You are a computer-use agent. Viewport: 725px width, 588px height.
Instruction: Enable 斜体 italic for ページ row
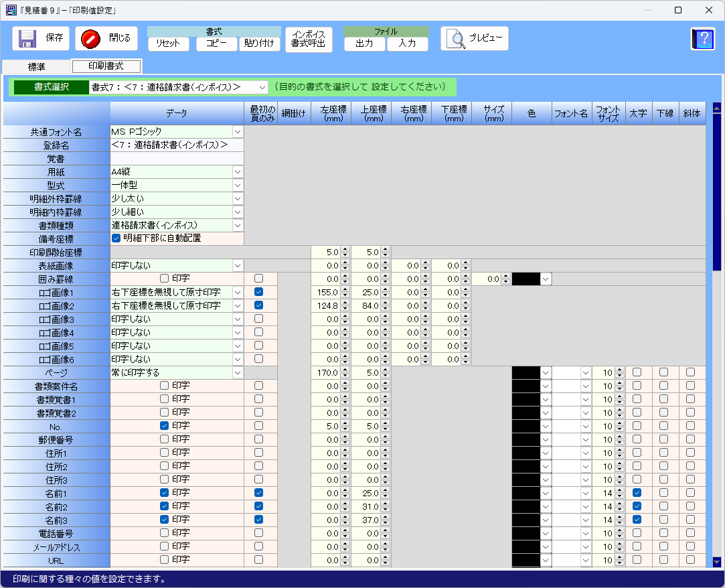(x=691, y=372)
